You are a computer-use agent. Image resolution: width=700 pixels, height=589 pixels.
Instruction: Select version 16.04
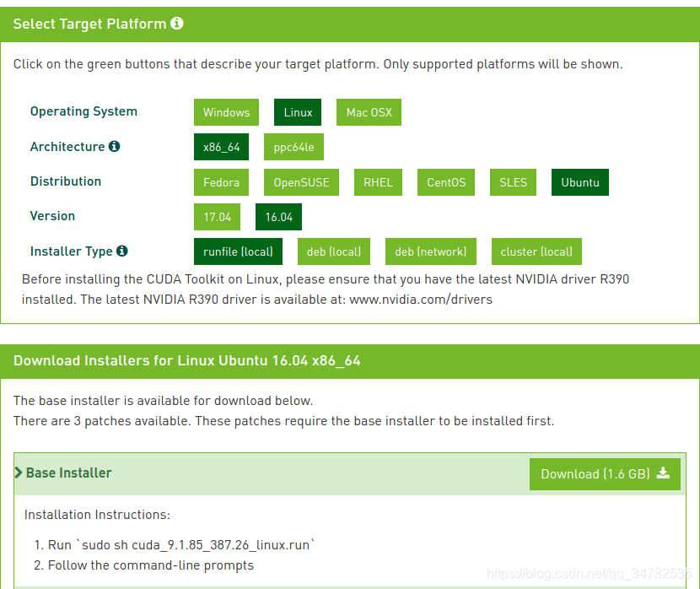278,217
